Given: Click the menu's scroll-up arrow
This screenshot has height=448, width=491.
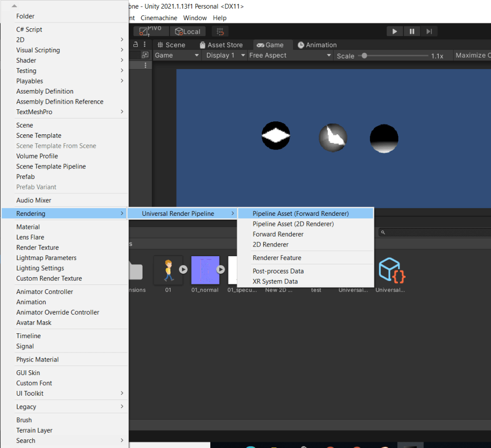Looking at the screenshot, I should pos(14,6).
